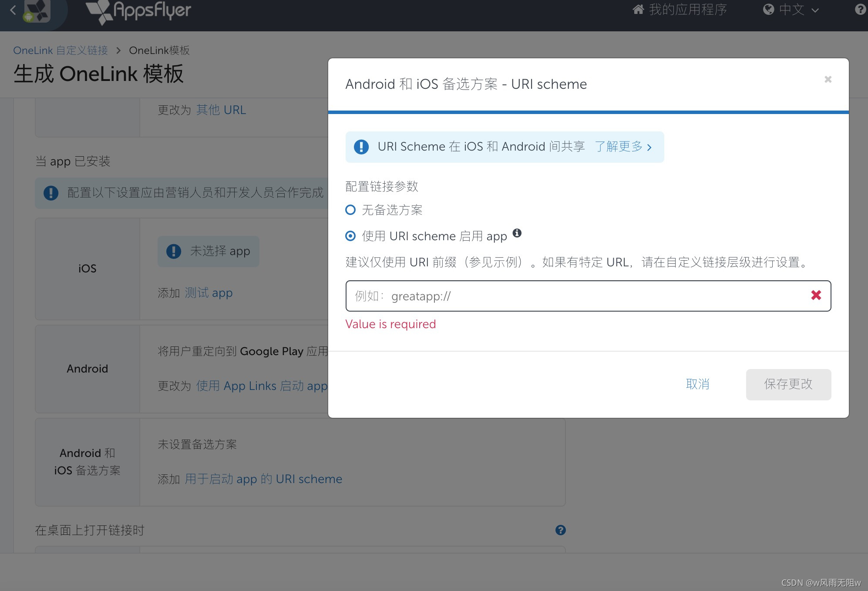The width and height of the screenshot is (868, 591).
Task: Expand the 中文 language dropdown
Action: point(799,10)
